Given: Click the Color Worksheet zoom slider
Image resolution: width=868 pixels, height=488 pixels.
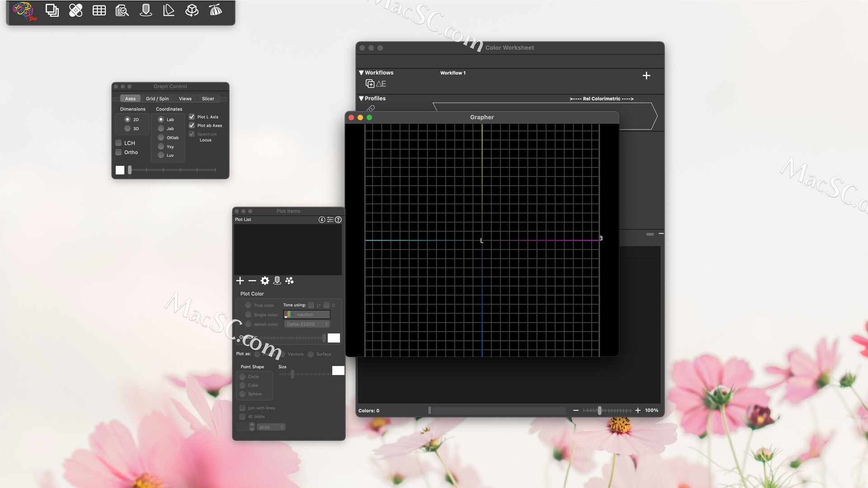Looking at the screenshot, I should (607, 410).
